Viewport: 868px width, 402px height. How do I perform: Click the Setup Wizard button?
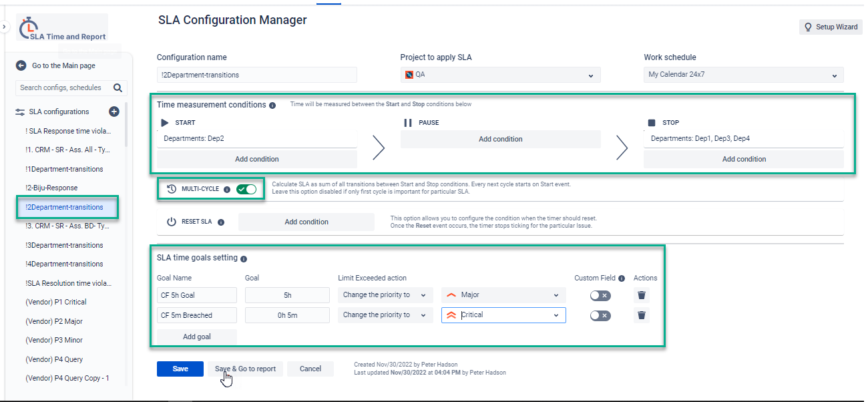pos(831,27)
